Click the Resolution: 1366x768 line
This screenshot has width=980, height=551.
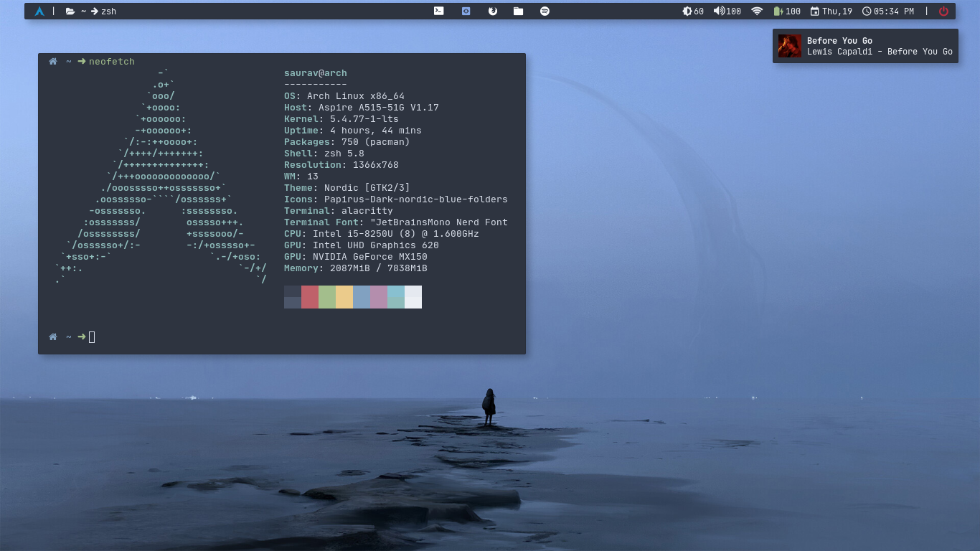pos(341,165)
